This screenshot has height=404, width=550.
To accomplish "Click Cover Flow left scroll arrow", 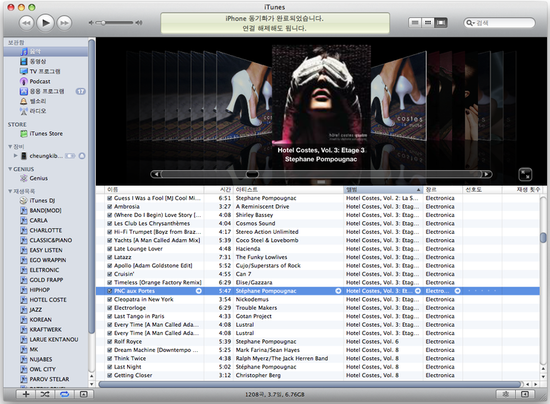I will click(x=156, y=174).
